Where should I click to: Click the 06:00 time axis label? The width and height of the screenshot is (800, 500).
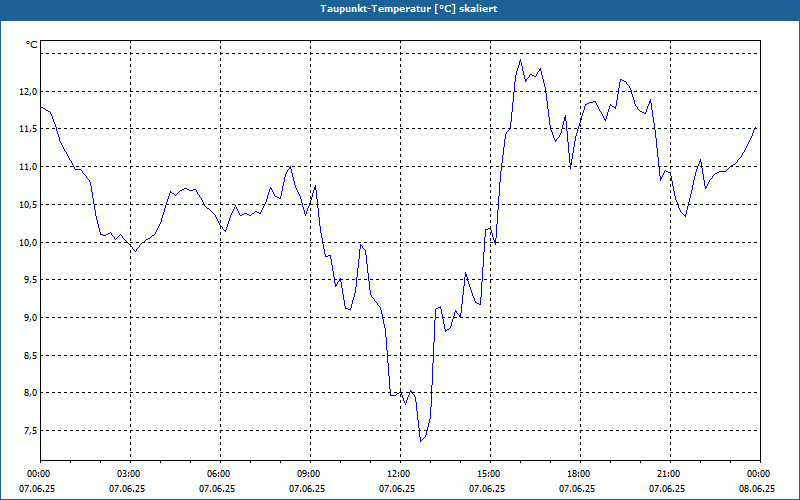click(220, 474)
